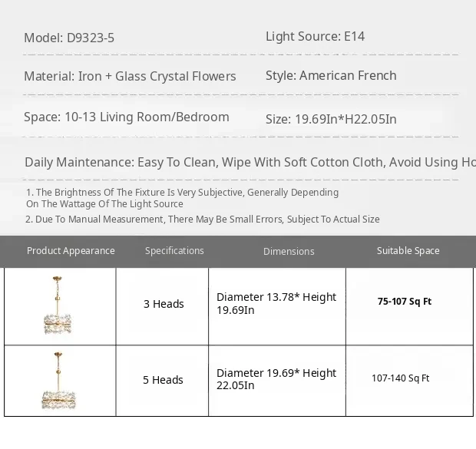Click the manual measurement errors note
Image resolution: width=476 pixels, height=449 pixels.
203,219
